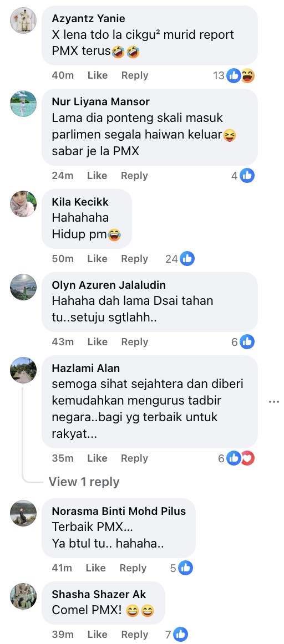Image resolution: width=284 pixels, height=644 pixels.
Task: Open like reactions on Norasma Binti Mohd Pilus's comment
Action: (x=185, y=568)
